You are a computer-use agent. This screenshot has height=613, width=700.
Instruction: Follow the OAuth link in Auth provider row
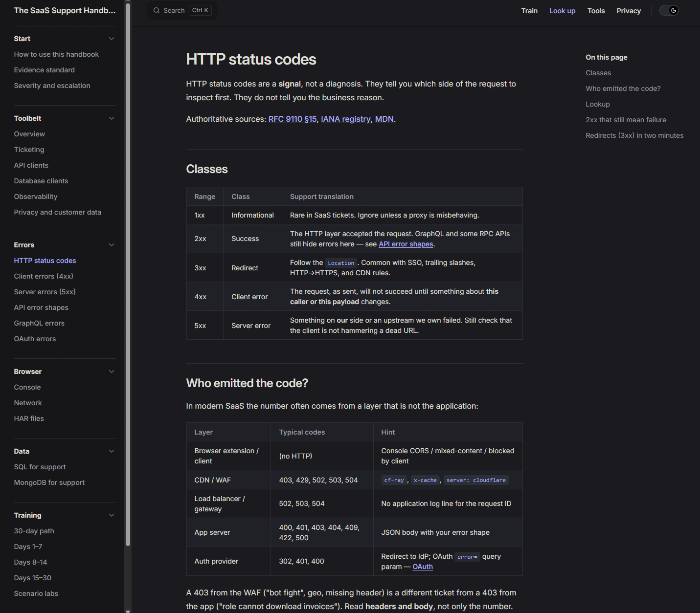[423, 567]
